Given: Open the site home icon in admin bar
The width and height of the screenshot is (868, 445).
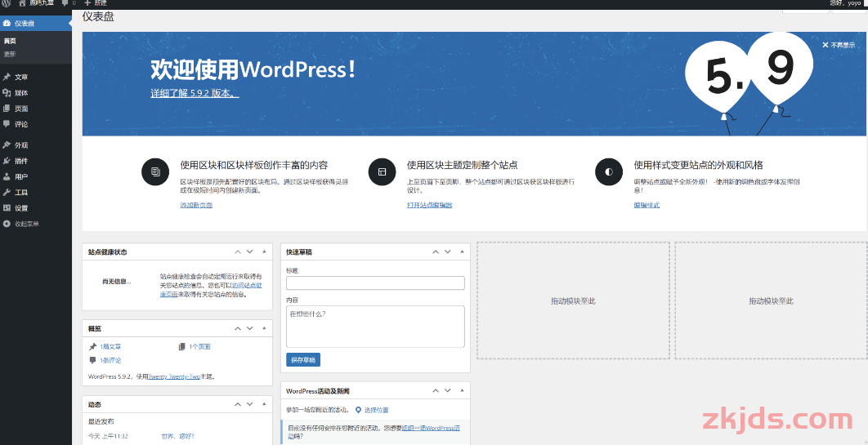Looking at the screenshot, I should [x=23, y=2].
